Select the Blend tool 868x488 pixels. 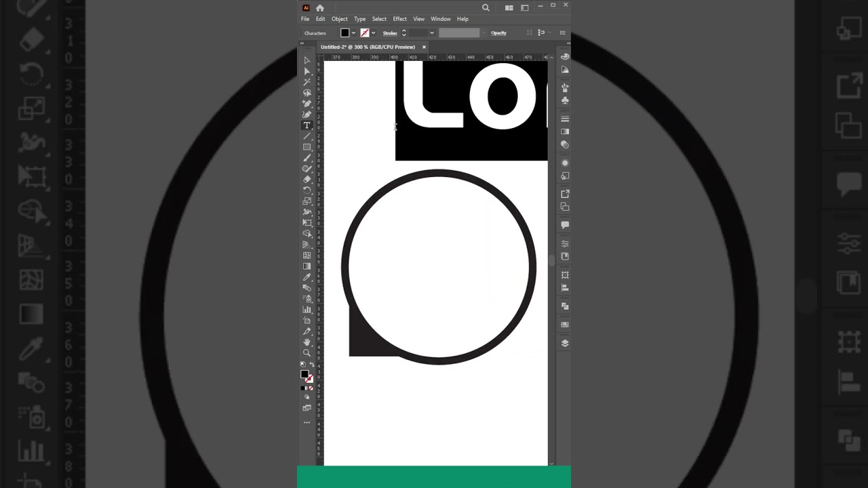pos(307,288)
